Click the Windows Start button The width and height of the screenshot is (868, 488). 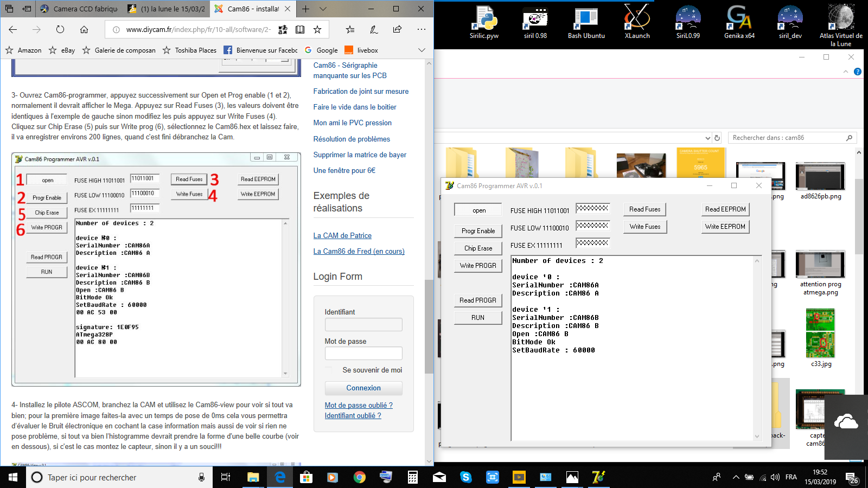(13, 477)
